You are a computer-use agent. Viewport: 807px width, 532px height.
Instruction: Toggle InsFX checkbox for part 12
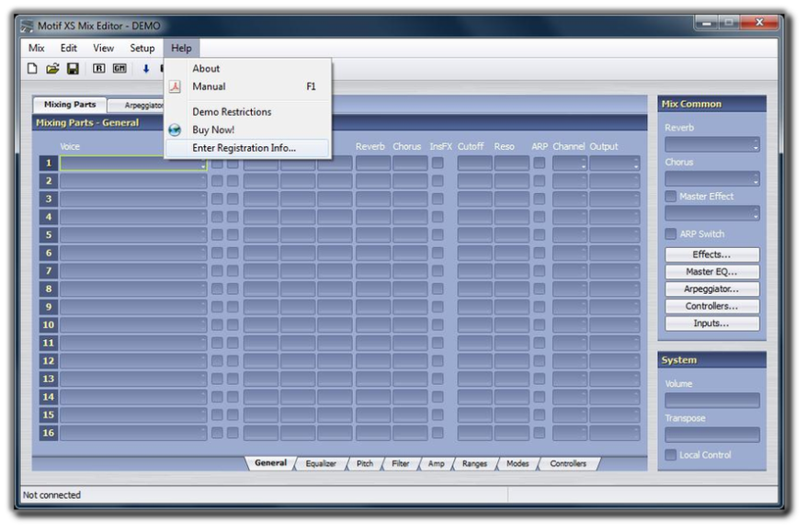[438, 361]
